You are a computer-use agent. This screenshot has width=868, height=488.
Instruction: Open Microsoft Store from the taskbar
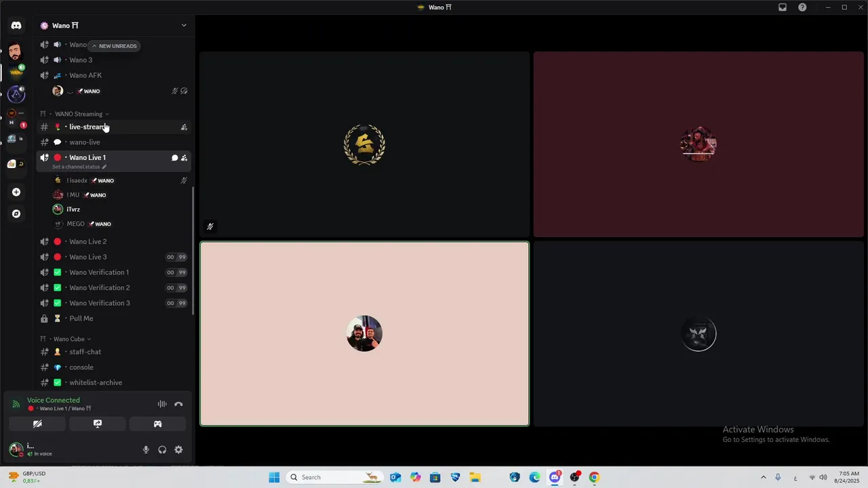coord(435,477)
